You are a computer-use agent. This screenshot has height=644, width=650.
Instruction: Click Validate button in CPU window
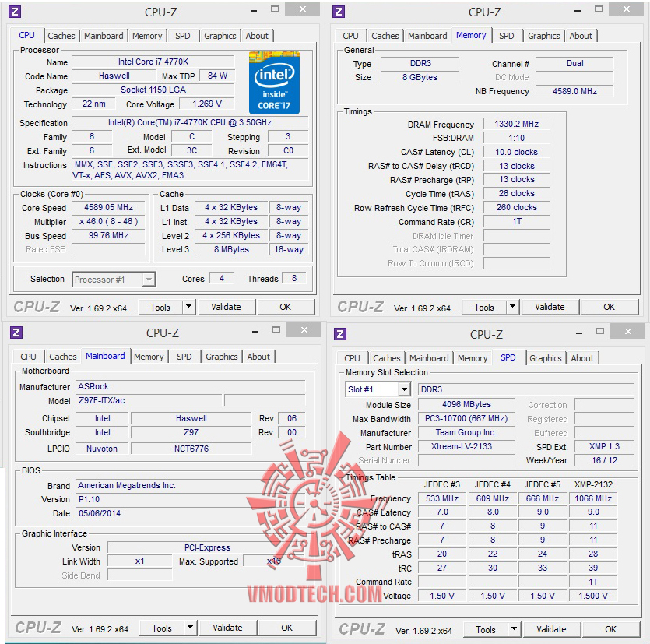click(226, 307)
